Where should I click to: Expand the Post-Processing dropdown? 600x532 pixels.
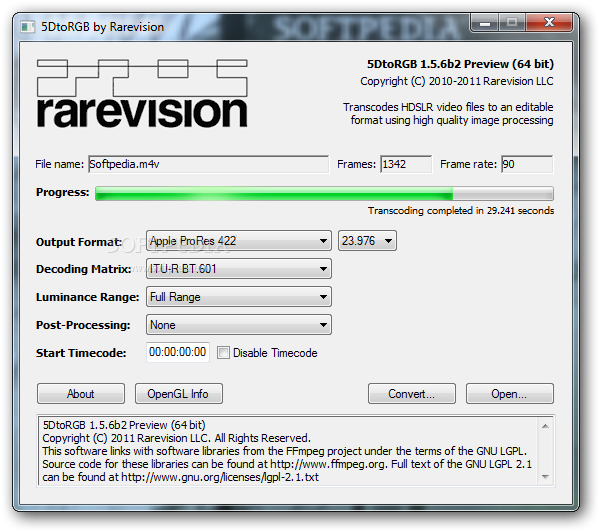238,325
